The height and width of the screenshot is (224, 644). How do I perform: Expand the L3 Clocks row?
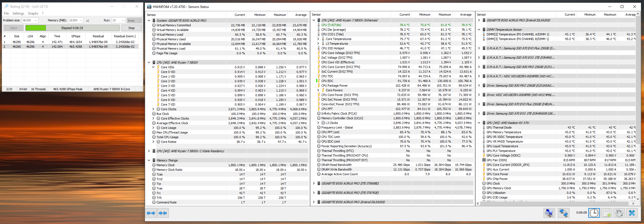tap(318, 123)
